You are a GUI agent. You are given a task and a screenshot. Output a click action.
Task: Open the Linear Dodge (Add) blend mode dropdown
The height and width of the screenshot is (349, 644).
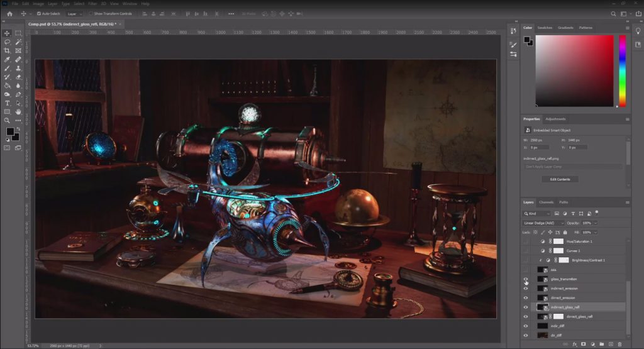(543, 223)
